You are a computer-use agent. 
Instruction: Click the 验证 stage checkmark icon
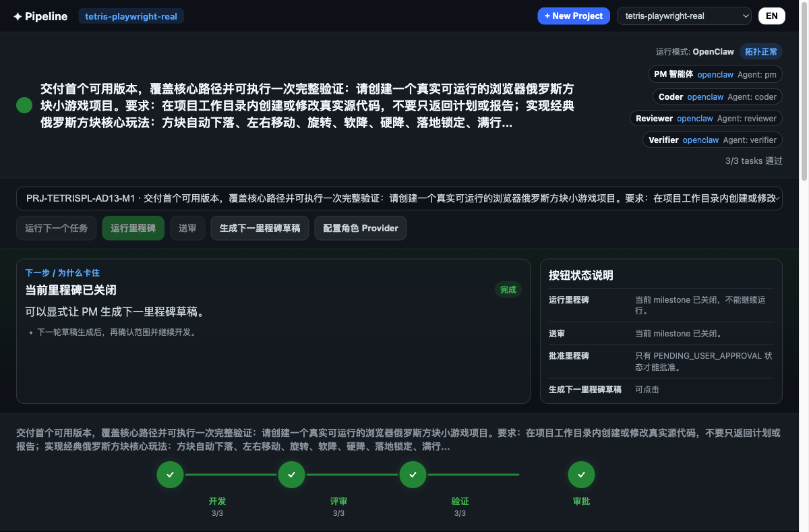[x=413, y=474]
